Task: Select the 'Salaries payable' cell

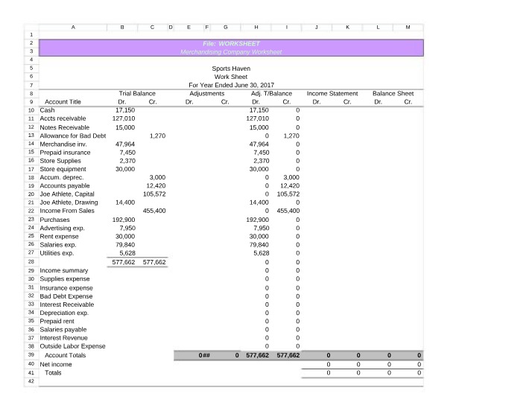Action: [63, 330]
